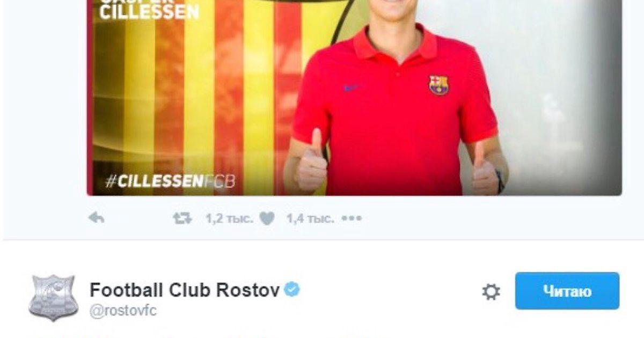This screenshot has width=644, height=338.
Task: Open the gear user actions menu
Action: point(491,292)
